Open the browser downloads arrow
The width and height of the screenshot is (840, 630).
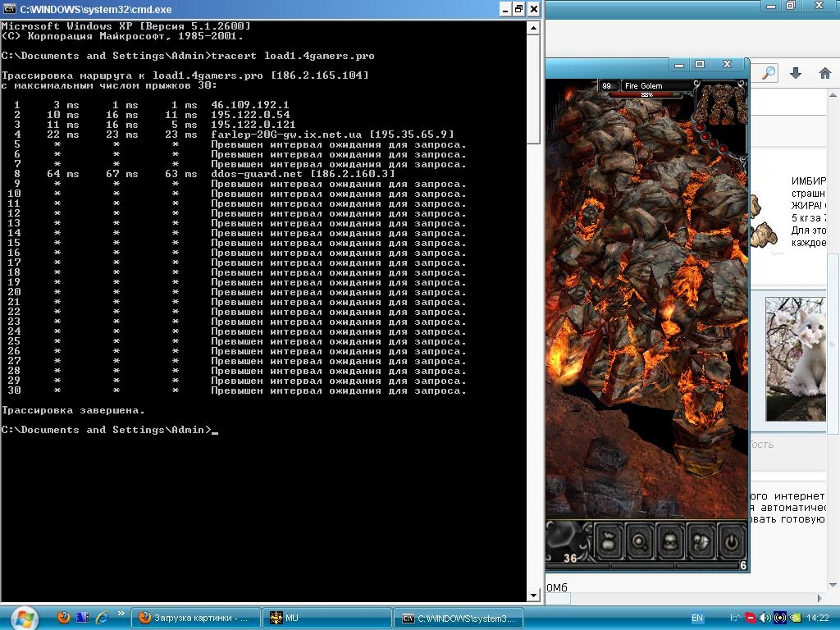point(796,73)
